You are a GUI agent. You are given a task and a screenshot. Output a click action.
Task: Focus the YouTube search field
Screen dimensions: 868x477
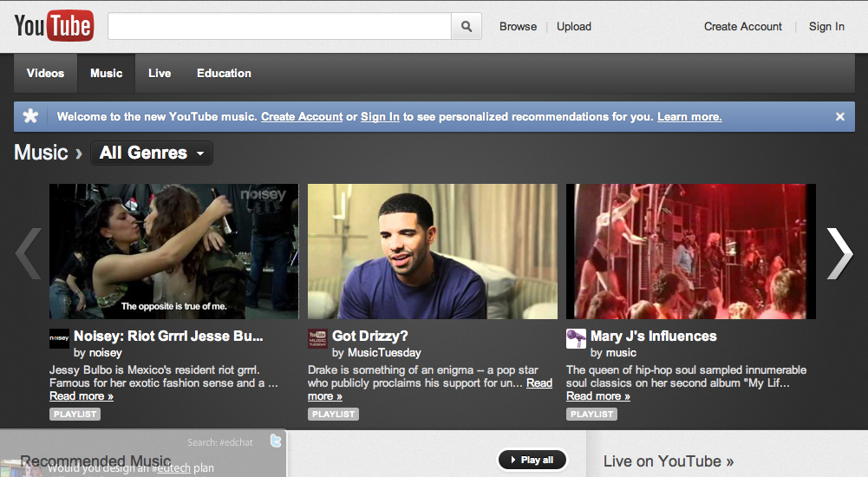click(x=279, y=27)
